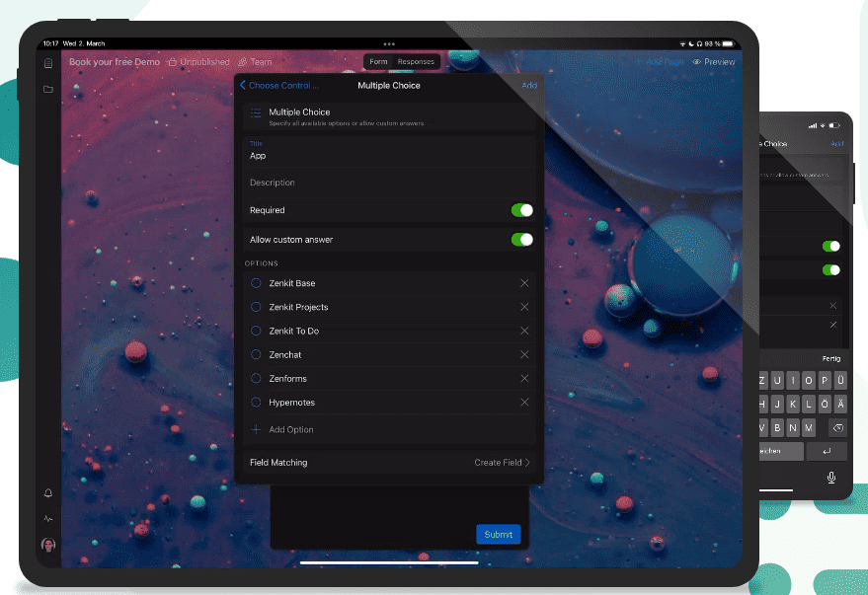Tap the Ä key on the phone keyboard

click(840, 405)
